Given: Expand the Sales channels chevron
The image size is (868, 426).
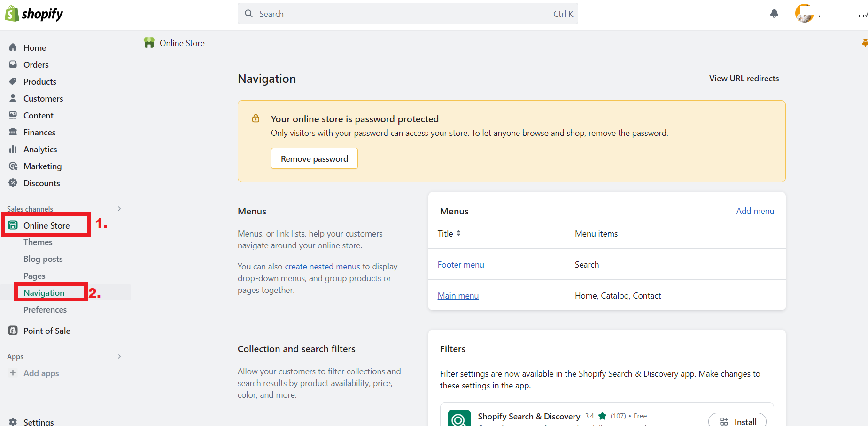Looking at the screenshot, I should coord(119,209).
